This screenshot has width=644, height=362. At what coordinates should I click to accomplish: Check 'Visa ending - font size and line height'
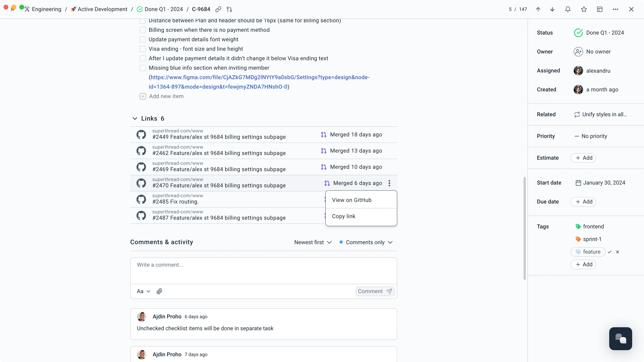click(143, 49)
